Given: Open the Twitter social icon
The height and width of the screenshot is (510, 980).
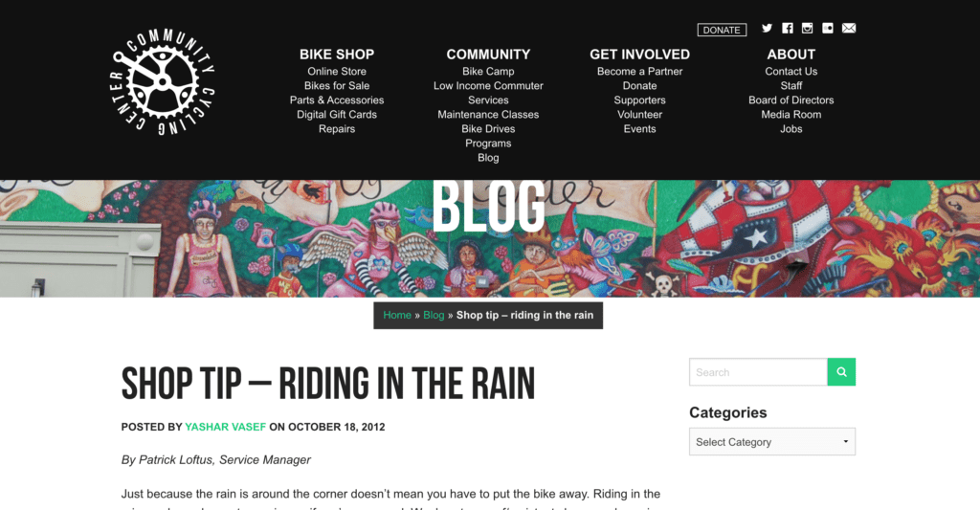Looking at the screenshot, I should [x=767, y=28].
